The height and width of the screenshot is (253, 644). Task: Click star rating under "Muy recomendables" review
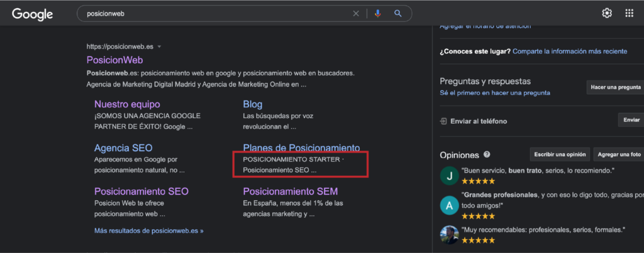click(478, 240)
